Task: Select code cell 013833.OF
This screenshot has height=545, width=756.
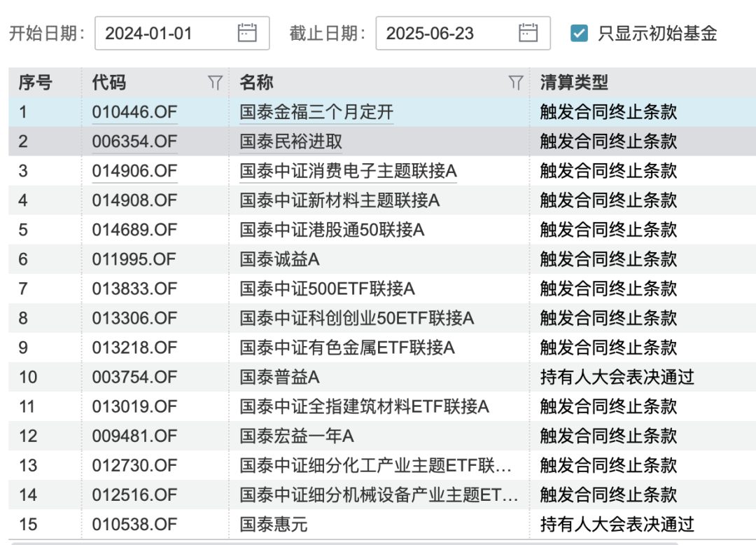Action: tap(134, 289)
